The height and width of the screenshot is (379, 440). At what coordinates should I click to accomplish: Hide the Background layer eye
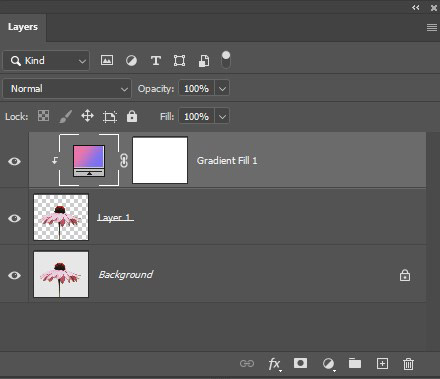14,275
